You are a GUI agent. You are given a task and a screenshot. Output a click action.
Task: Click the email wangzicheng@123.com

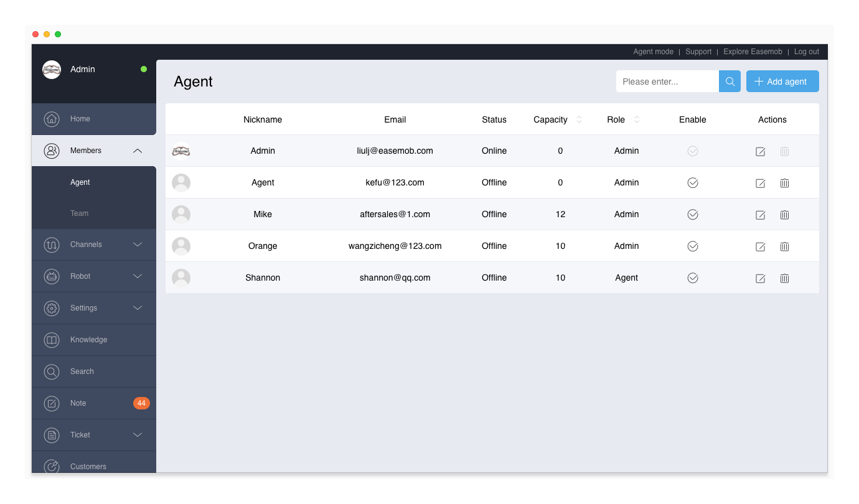click(395, 246)
